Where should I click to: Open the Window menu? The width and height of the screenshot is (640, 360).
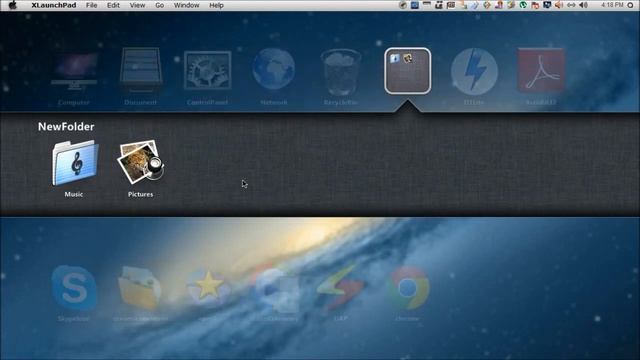coord(187,5)
